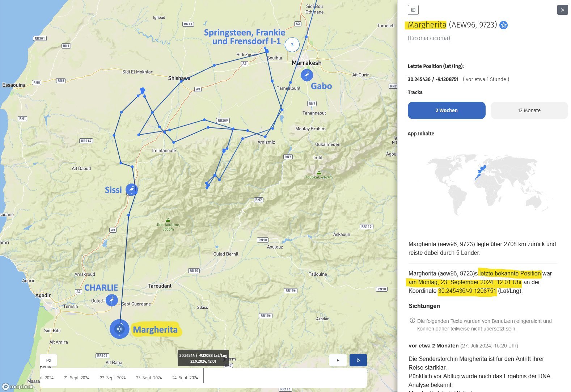This screenshot has height=392, width=571.
Task: Open the Mapbox logo link
Action: [17, 387]
